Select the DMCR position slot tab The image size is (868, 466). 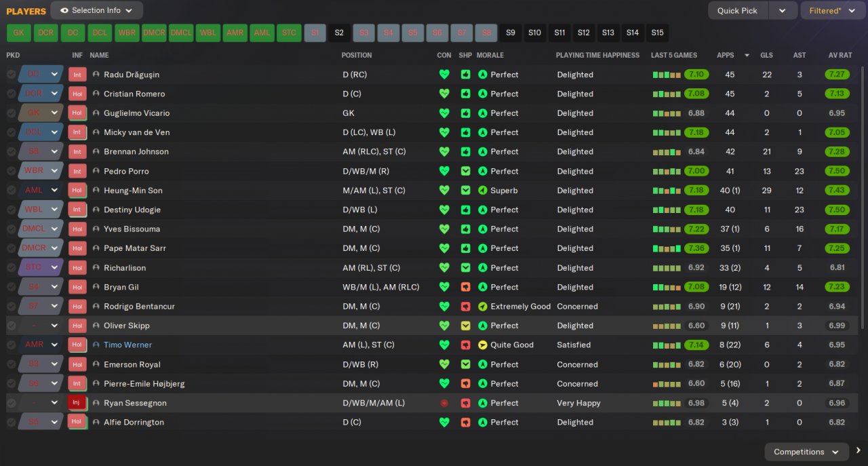[154, 33]
